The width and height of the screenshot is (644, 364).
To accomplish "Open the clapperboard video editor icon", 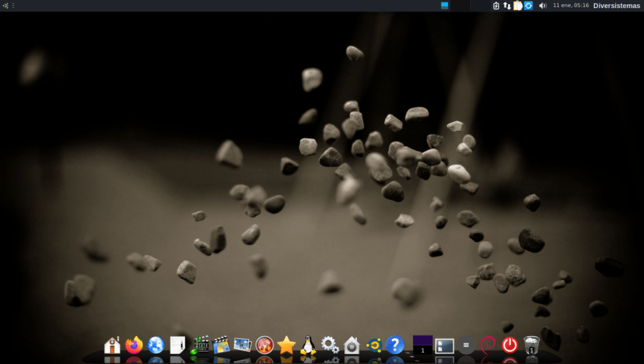I will (x=221, y=345).
